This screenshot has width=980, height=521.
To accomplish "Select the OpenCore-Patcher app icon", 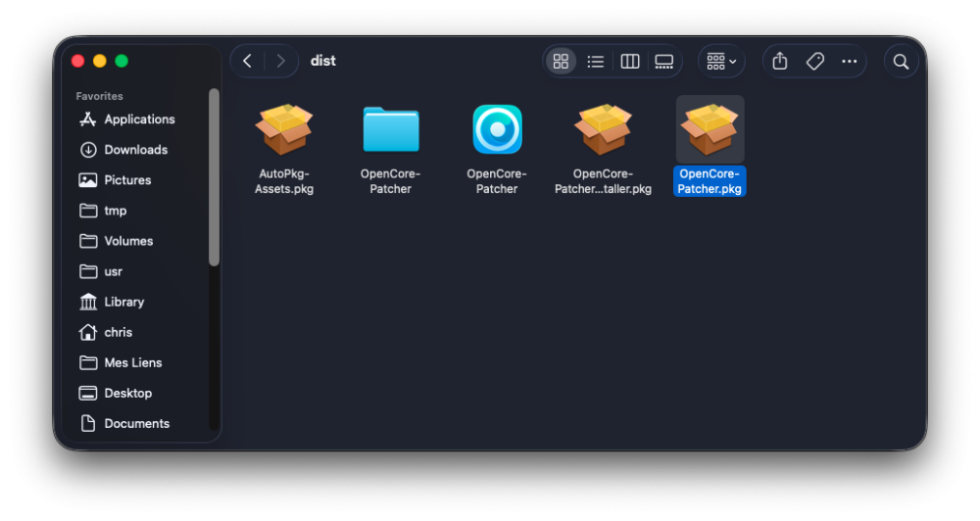I will point(497,129).
